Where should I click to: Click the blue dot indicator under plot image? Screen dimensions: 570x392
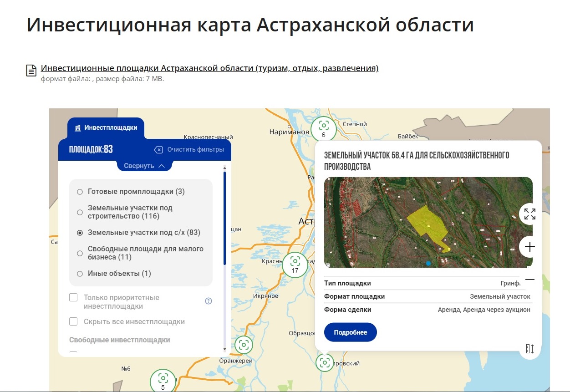point(428,263)
